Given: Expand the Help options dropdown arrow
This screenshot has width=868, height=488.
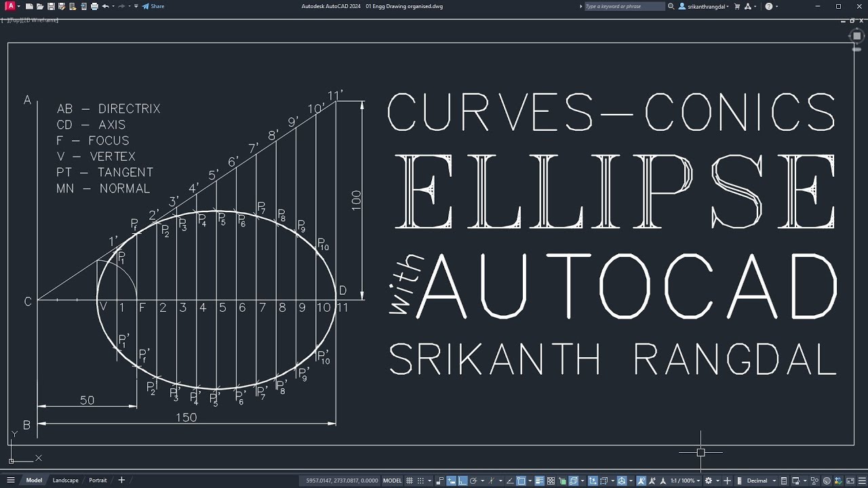Looking at the screenshot, I should point(776,6).
